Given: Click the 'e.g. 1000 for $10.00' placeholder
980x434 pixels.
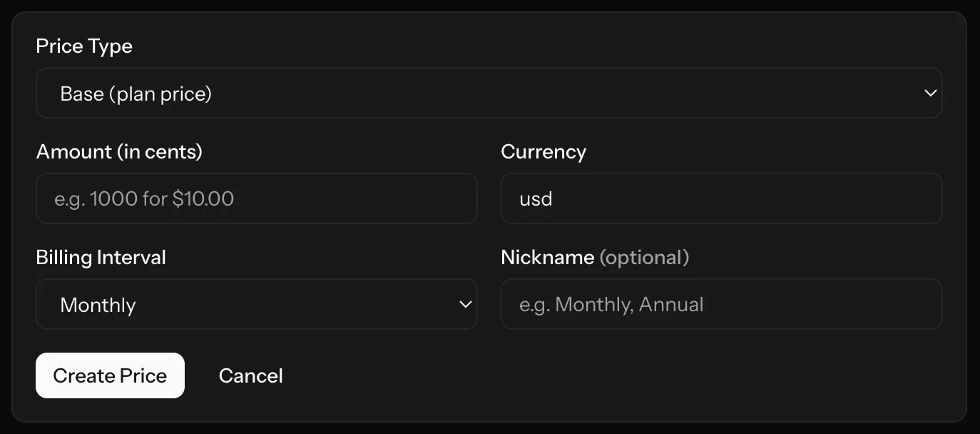Looking at the screenshot, I should [x=144, y=198].
